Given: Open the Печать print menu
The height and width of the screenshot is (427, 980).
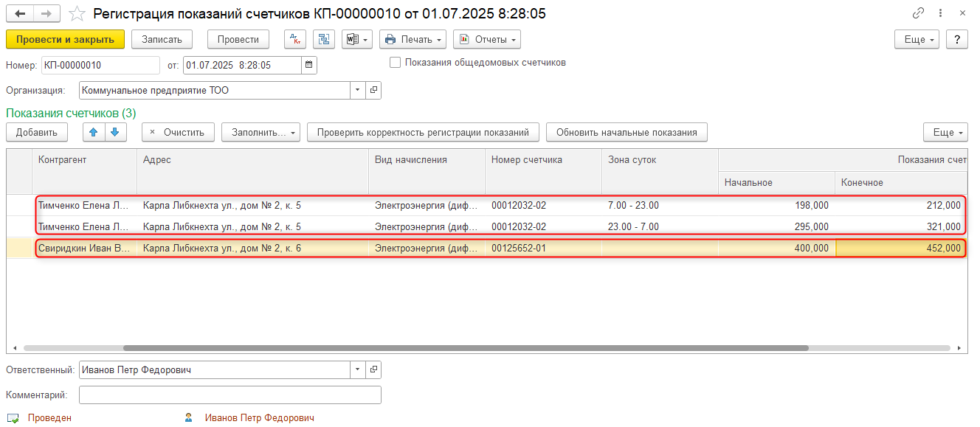Looking at the screenshot, I should pos(413,39).
